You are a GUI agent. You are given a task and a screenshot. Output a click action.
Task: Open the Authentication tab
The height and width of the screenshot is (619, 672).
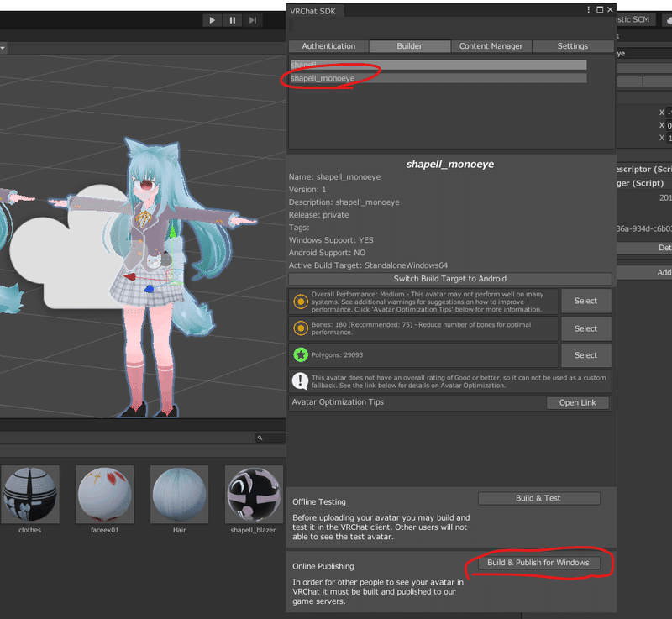[328, 46]
